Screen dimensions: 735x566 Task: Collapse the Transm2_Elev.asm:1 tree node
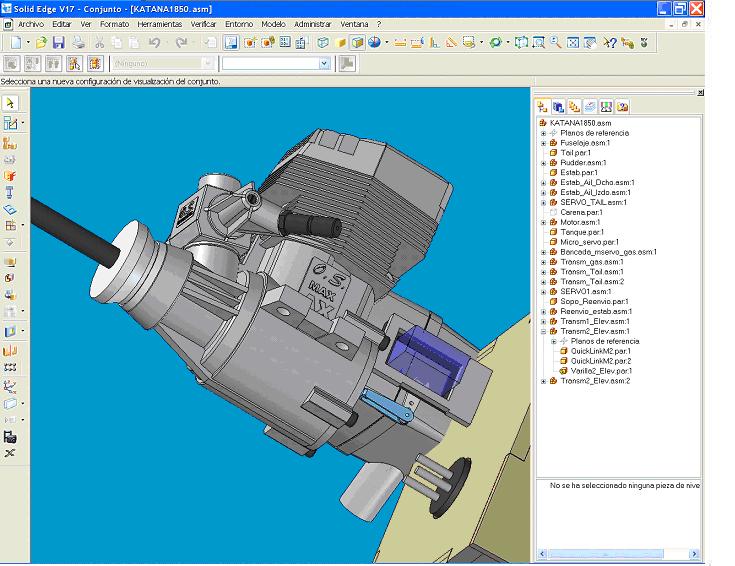point(543,331)
